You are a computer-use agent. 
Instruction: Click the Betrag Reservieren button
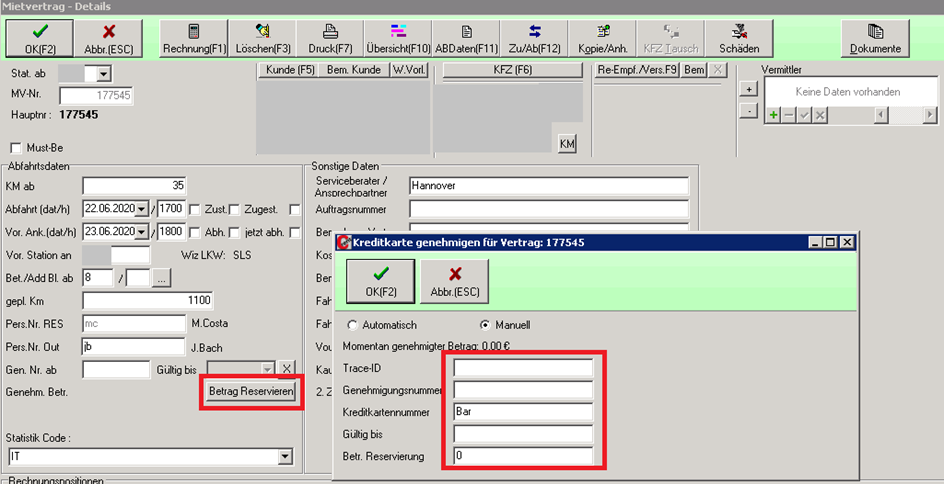[251, 392]
